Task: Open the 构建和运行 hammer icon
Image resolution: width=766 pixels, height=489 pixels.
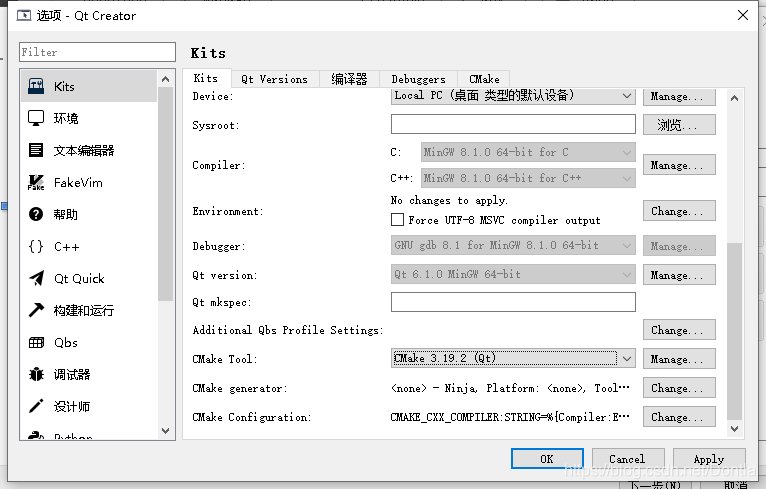Action: [36, 310]
